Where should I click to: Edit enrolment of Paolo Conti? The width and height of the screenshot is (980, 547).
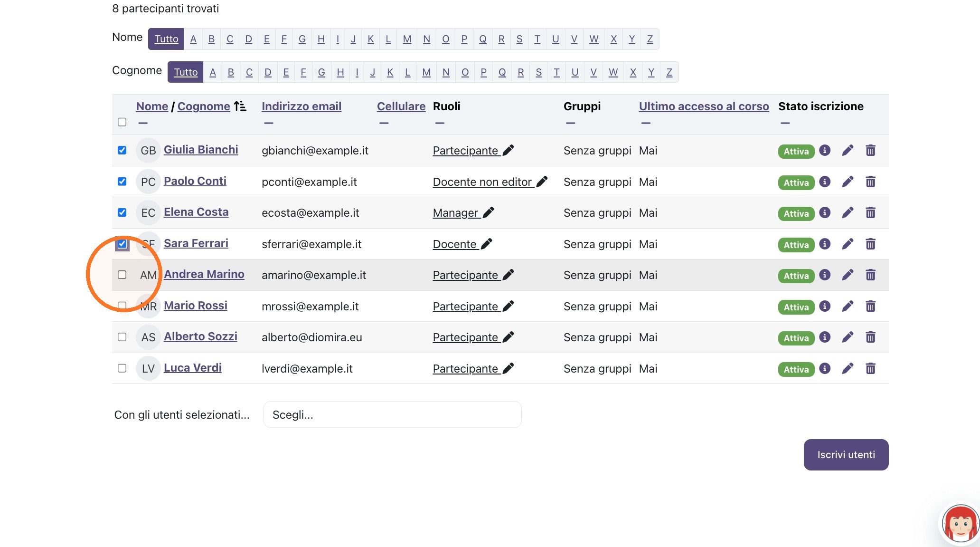(848, 182)
